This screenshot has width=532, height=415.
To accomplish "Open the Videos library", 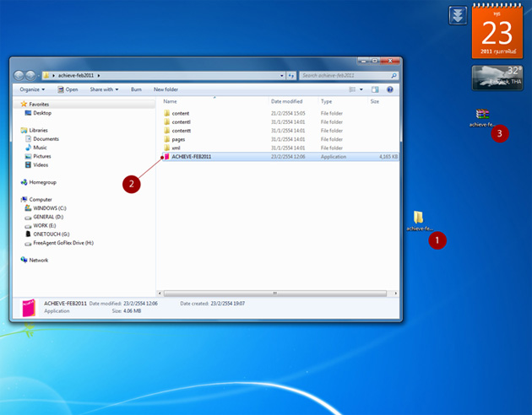I will (41, 165).
